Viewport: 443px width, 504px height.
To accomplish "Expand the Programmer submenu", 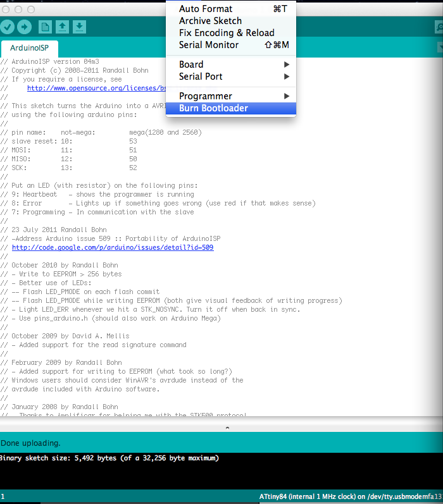I will click(231, 96).
